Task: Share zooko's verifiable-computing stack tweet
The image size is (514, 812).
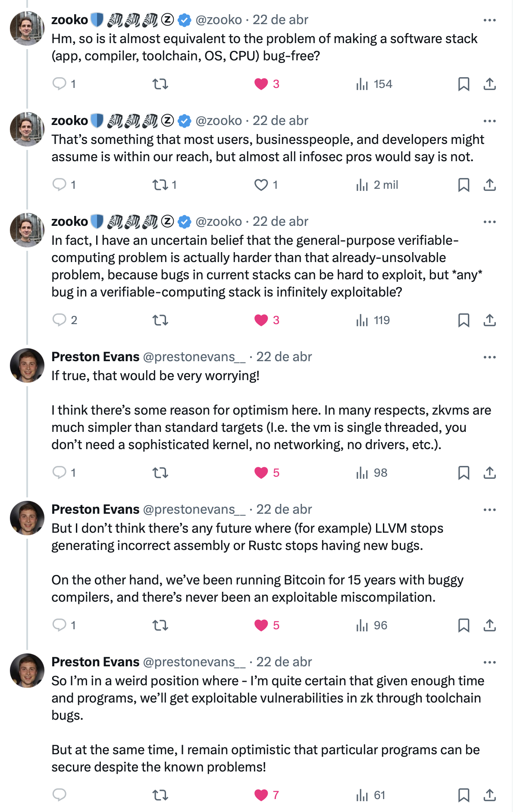Action: [x=489, y=320]
